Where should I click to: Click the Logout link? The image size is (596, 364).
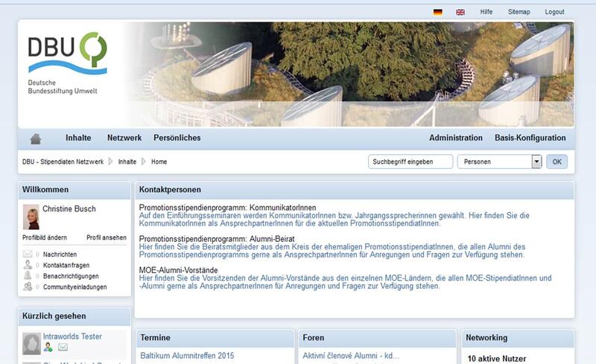pos(554,13)
